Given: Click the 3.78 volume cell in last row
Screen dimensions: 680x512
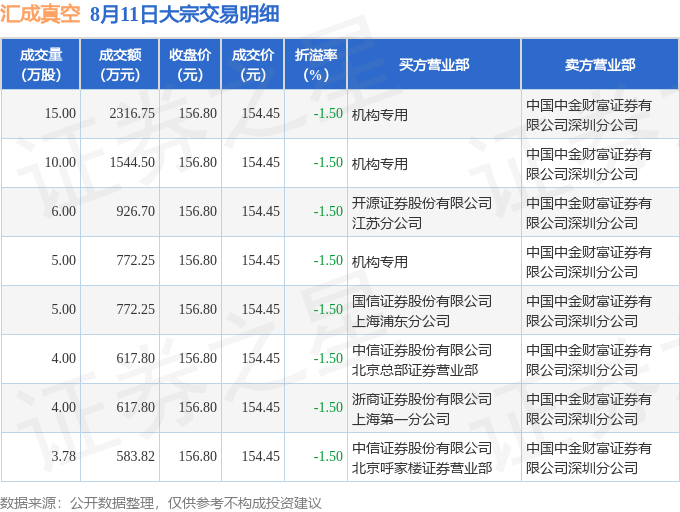Looking at the screenshot, I should [x=41, y=457].
